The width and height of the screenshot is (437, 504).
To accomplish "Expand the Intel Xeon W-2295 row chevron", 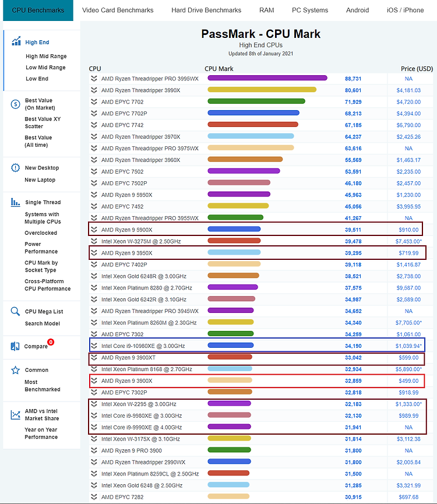I will point(94,404).
